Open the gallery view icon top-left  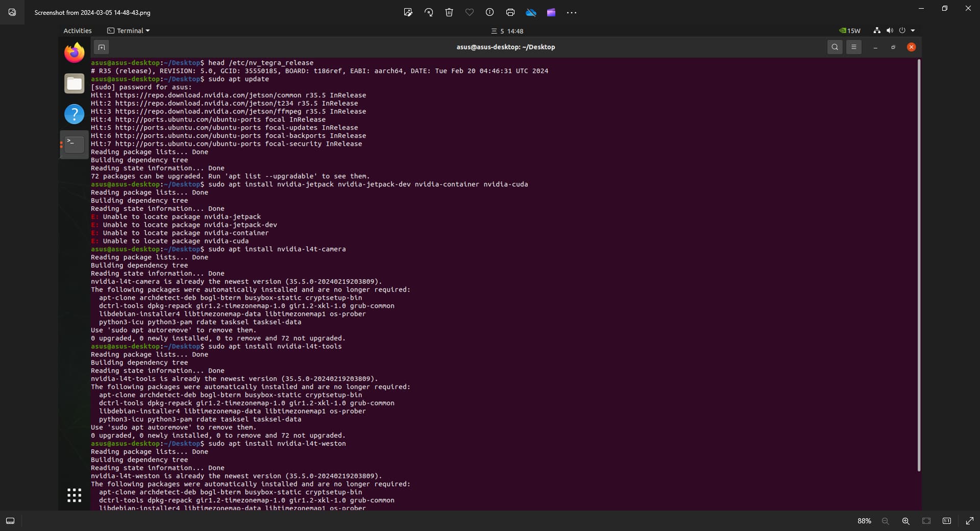coord(12,12)
